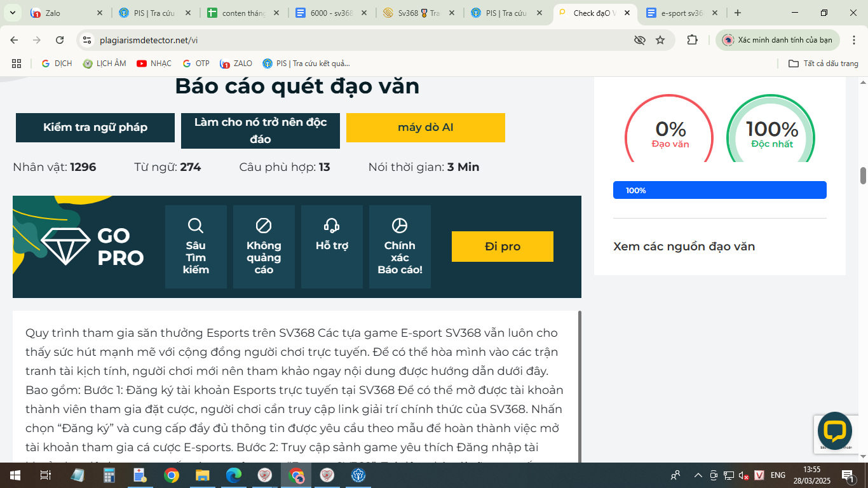This screenshot has height=488, width=868.
Task: Open the OTP bookmark
Action: [x=196, y=64]
